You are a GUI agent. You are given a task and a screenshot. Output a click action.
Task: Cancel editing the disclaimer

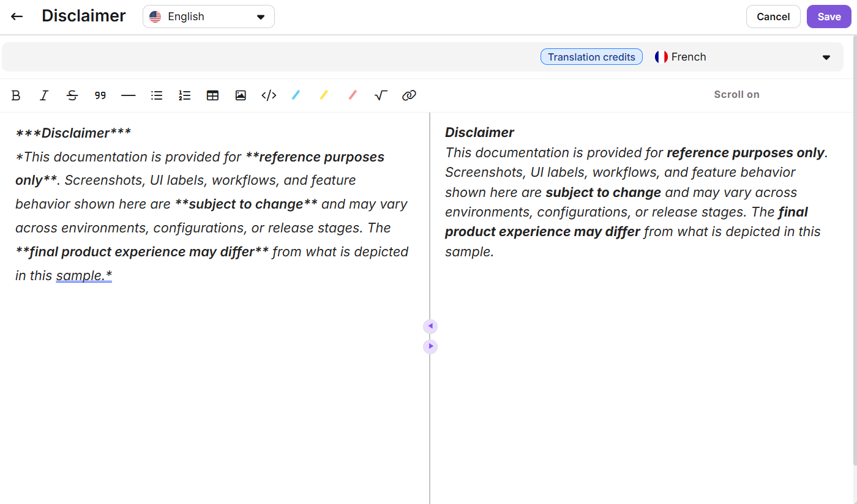[x=773, y=17]
